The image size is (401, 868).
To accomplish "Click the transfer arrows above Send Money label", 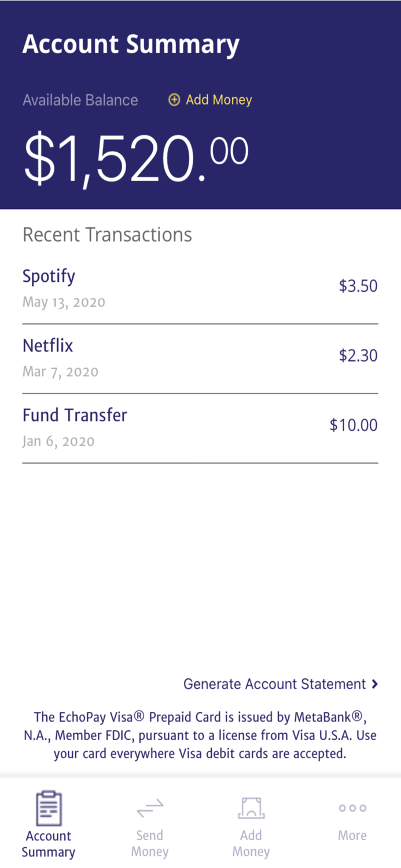I will click(x=149, y=806).
